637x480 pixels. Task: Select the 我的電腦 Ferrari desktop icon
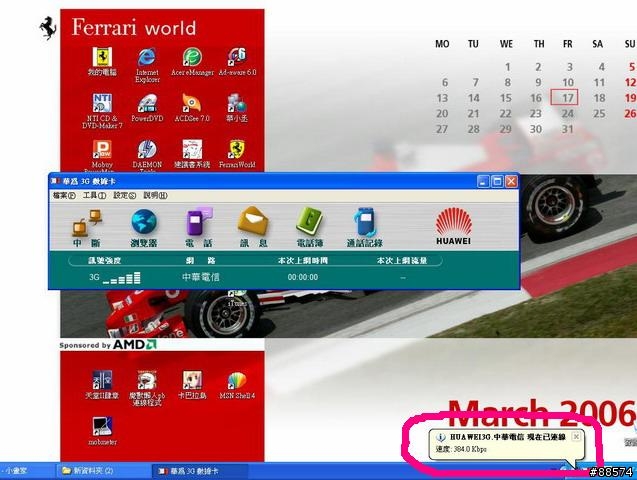[x=102, y=62]
